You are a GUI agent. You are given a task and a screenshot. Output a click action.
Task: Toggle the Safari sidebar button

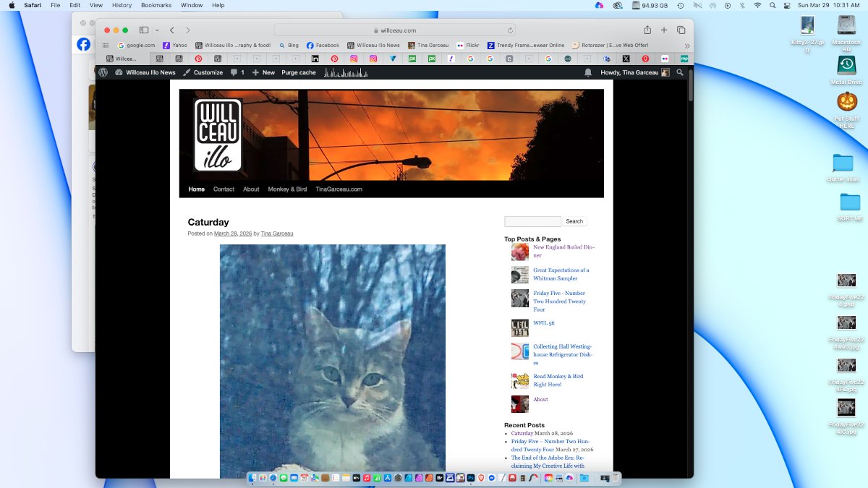coord(143,30)
